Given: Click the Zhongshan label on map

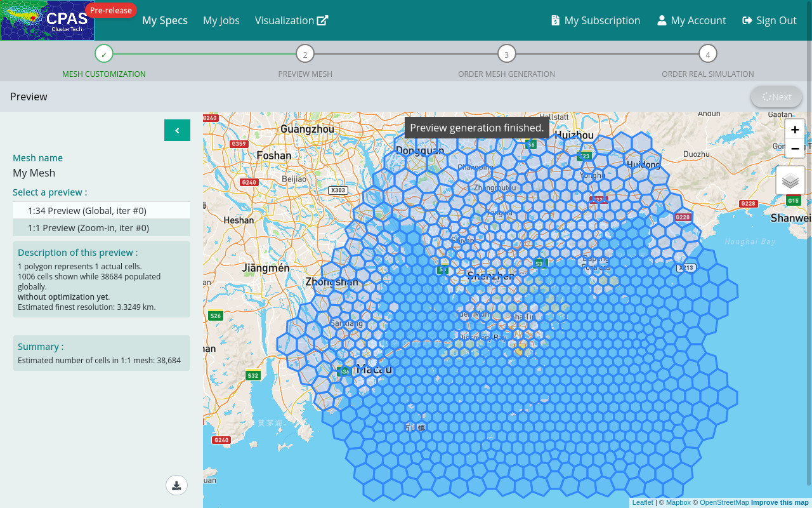Looking at the screenshot, I should [x=332, y=281].
